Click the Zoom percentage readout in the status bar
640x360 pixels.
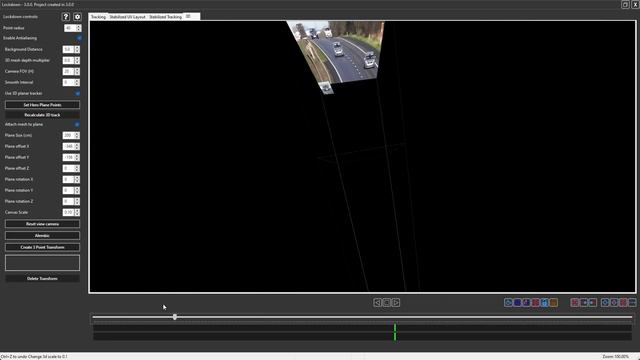pos(616,357)
